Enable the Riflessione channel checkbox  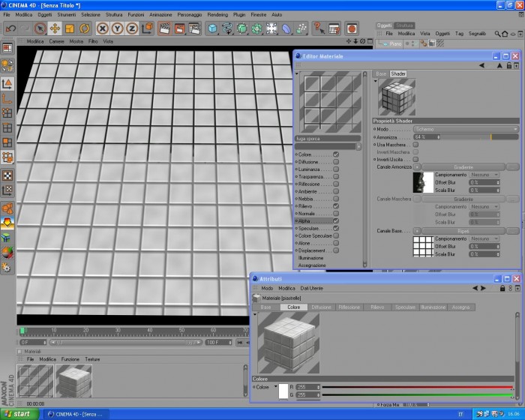coord(336,184)
